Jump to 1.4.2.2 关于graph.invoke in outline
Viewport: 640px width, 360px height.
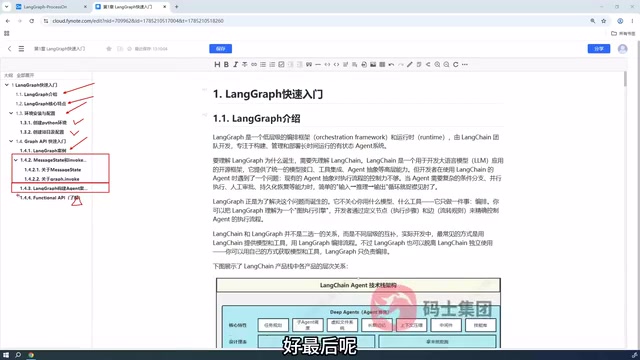[x=52, y=179]
